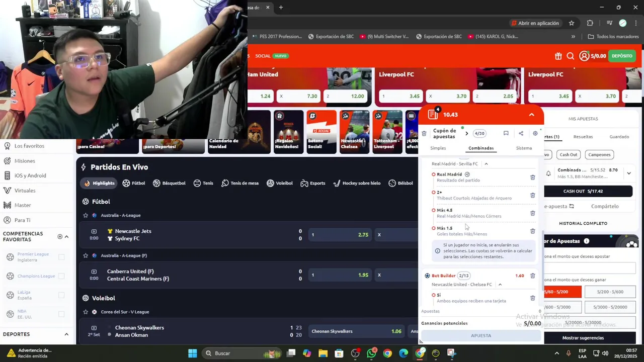Screen dimensions: 644x362
Task: Check the LaLiga España checkbox
Action: click(x=61, y=295)
